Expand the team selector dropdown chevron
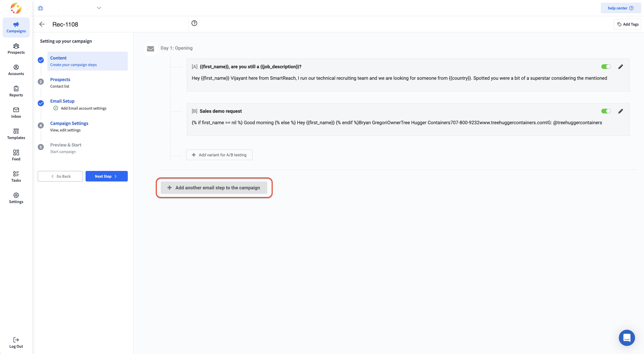644x354 pixels. (x=99, y=8)
